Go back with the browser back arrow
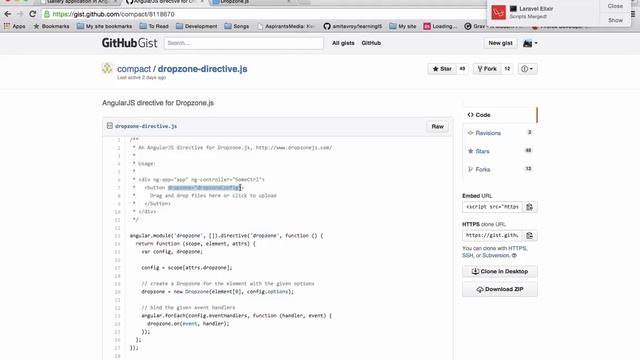 click(x=8, y=14)
